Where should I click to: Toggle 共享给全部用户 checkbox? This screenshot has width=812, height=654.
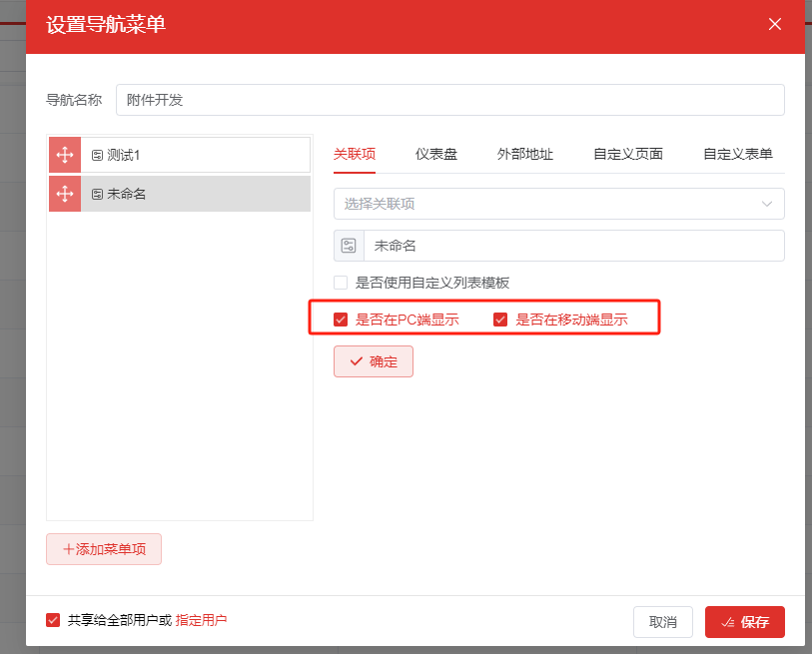54,620
